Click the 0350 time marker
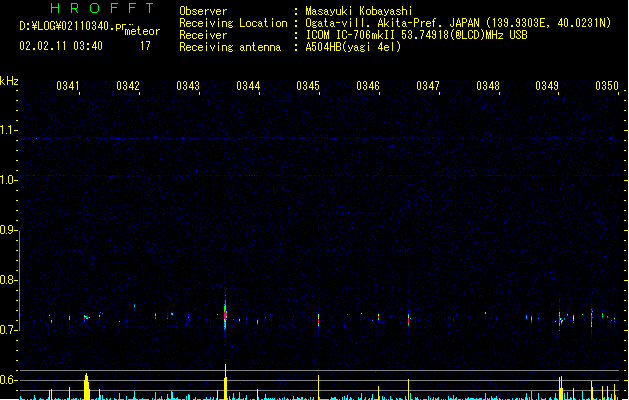 tap(607, 86)
